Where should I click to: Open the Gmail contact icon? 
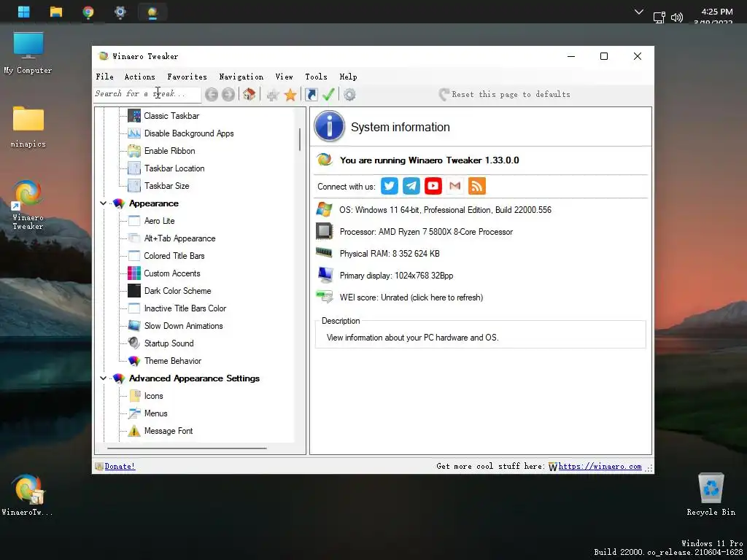(455, 186)
